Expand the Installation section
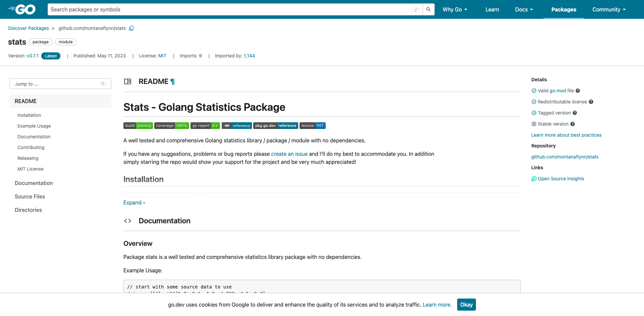Viewport: 644px width, 316px height. point(134,202)
